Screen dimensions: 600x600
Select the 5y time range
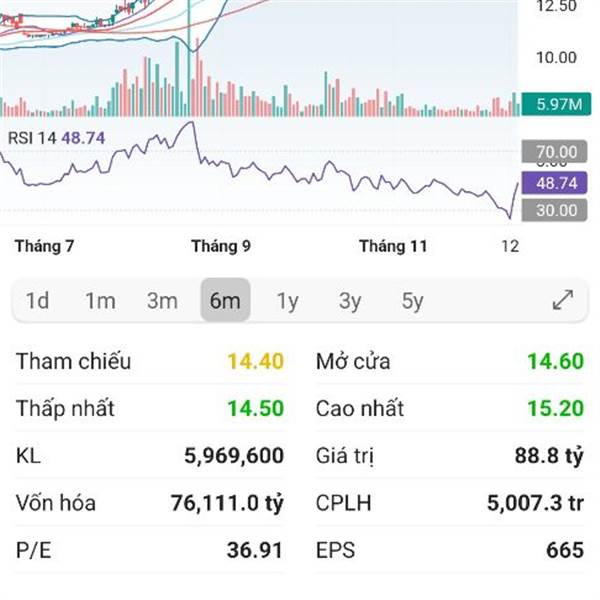412,301
